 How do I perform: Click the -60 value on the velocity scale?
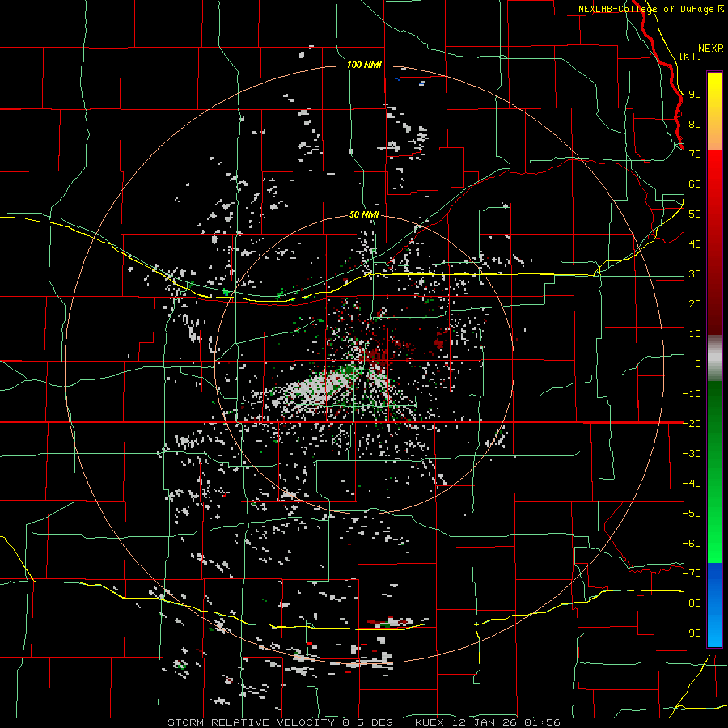[x=692, y=544]
